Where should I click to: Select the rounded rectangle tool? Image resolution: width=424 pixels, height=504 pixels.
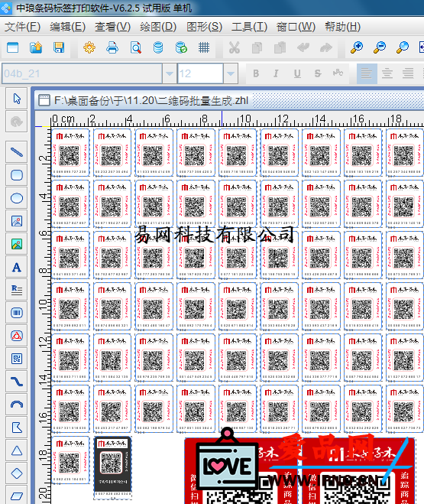[17, 175]
